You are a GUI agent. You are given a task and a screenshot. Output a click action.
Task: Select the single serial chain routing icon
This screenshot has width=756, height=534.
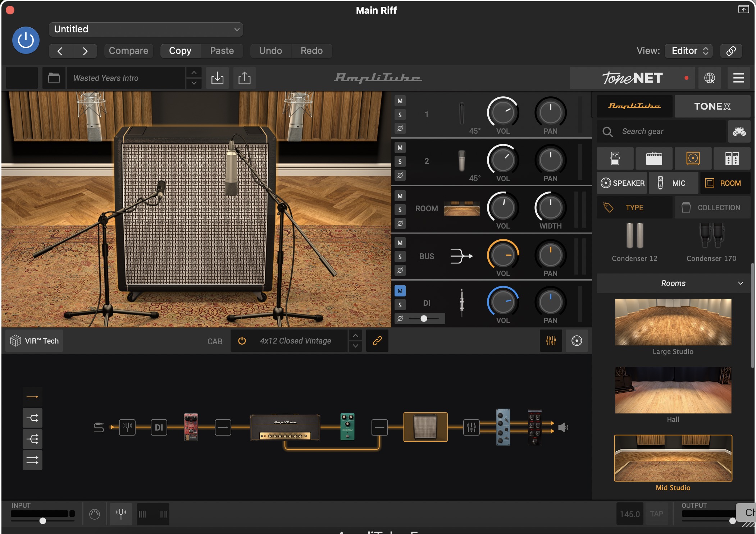pyautogui.click(x=32, y=397)
